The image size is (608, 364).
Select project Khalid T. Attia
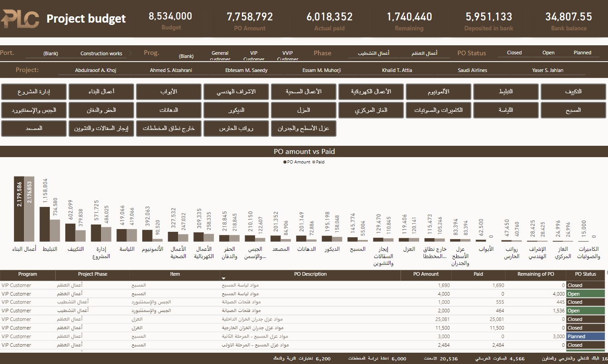pos(397,70)
